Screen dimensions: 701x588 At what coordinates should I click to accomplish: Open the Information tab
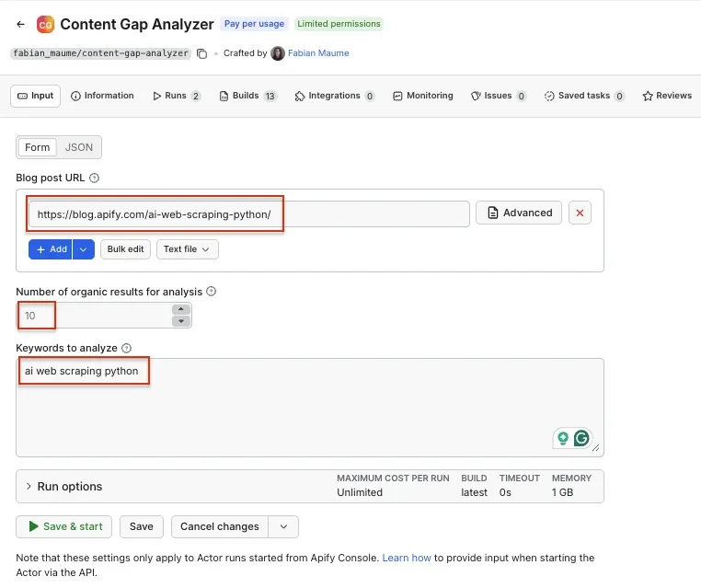coord(102,96)
